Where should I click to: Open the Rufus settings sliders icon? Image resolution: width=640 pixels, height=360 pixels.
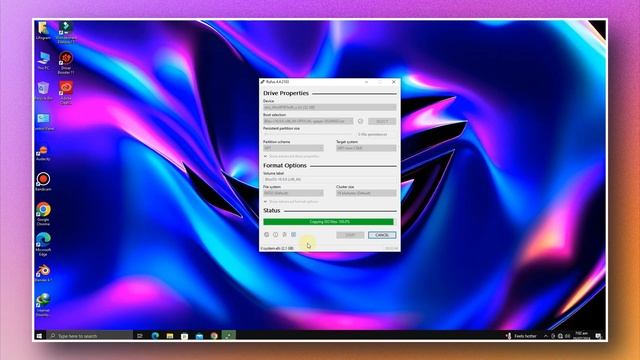click(x=284, y=235)
